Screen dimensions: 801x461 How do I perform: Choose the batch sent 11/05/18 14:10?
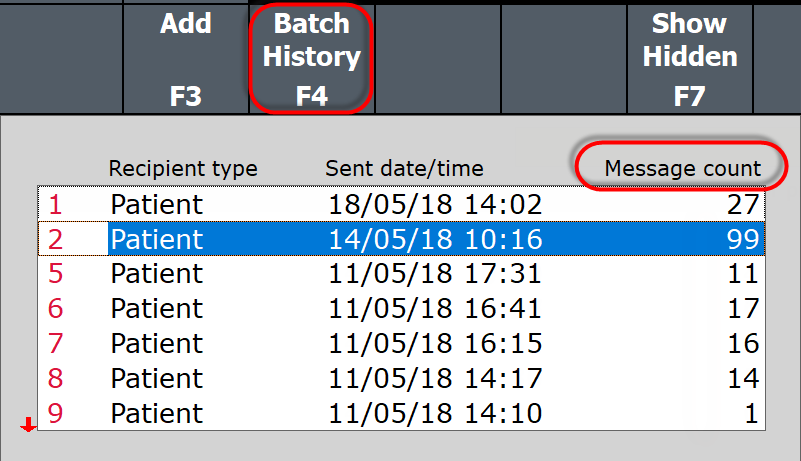tap(435, 413)
